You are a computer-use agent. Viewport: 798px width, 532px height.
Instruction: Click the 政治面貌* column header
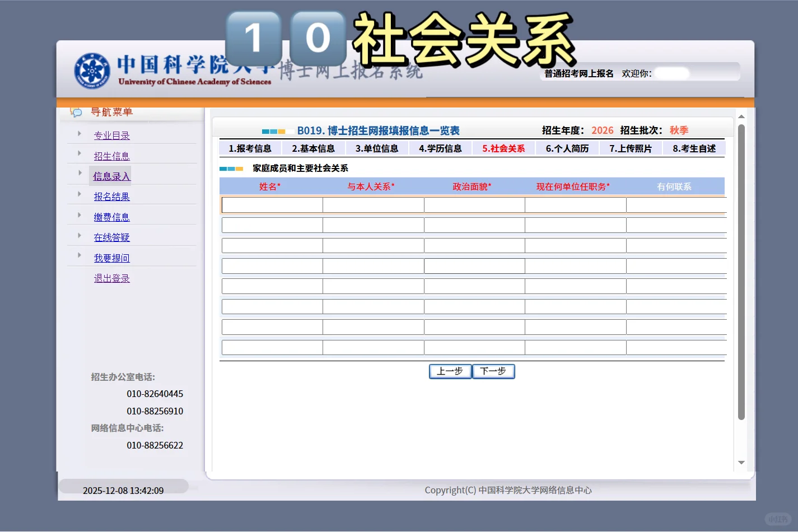pos(472,186)
